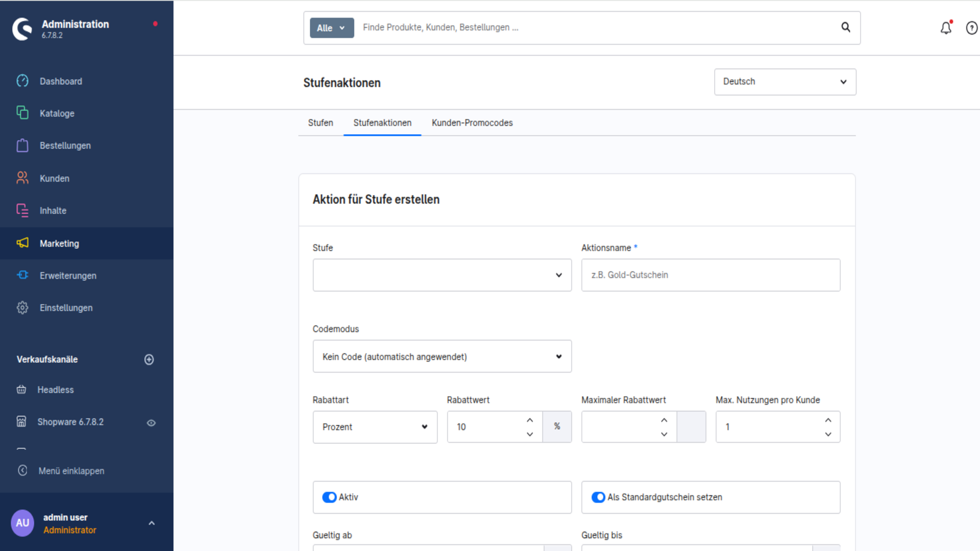Increase the Maximaler Rabattwert value
This screenshot has width=980, height=551.
pyautogui.click(x=664, y=420)
